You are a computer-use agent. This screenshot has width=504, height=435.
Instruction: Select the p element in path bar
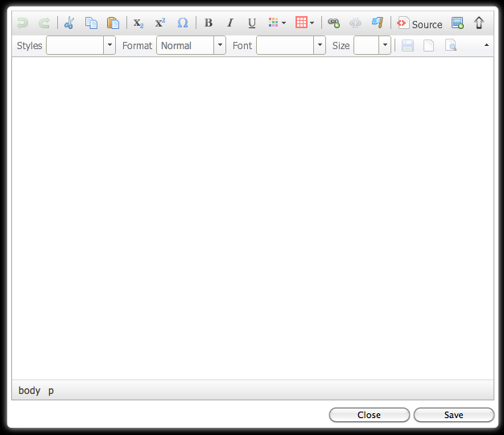click(x=51, y=391)
